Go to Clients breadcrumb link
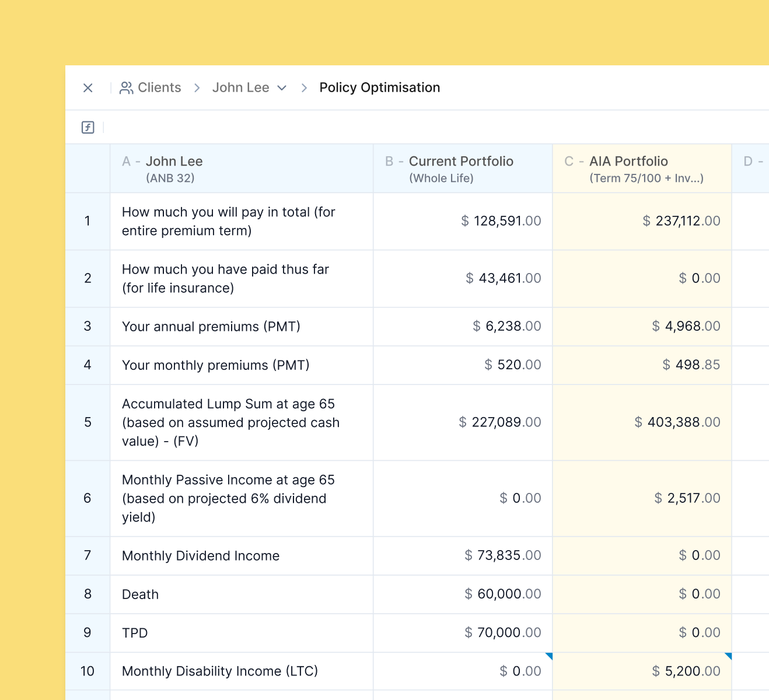 [x=159, y=87]
